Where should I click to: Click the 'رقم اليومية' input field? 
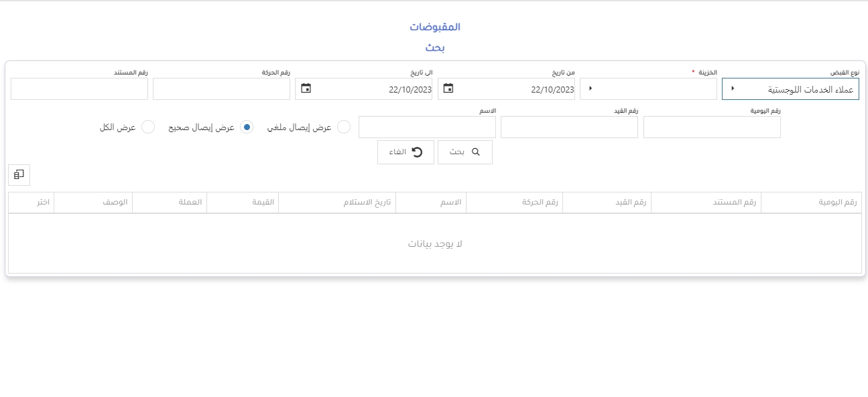pyautogui.click(x=712, y=127)
